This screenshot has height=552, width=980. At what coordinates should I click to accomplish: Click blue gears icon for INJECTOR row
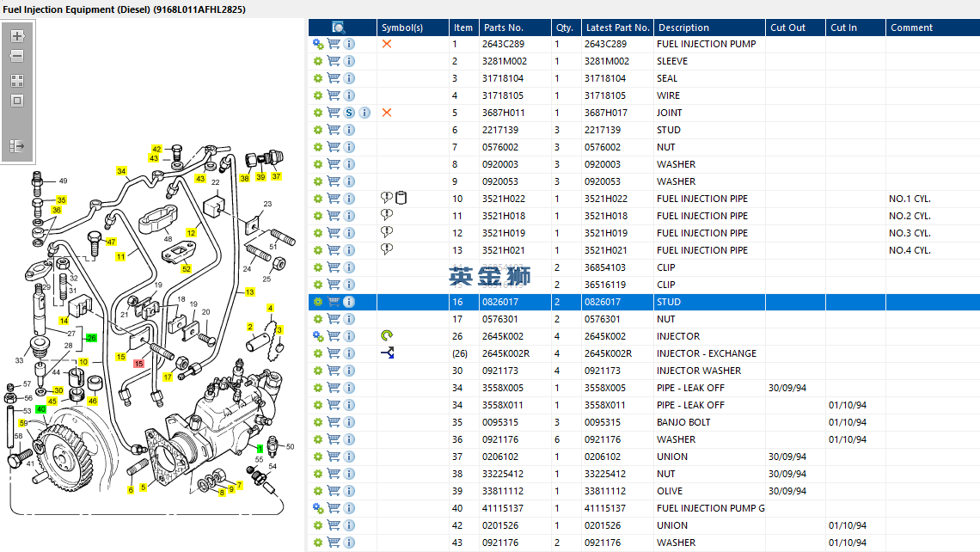click(x=318, y=336)
